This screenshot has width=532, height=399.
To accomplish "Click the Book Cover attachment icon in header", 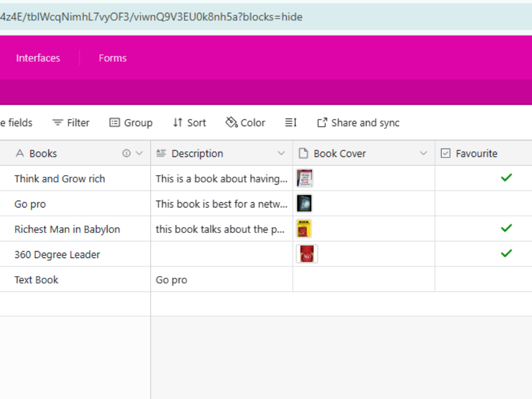I will click(303, 153).
